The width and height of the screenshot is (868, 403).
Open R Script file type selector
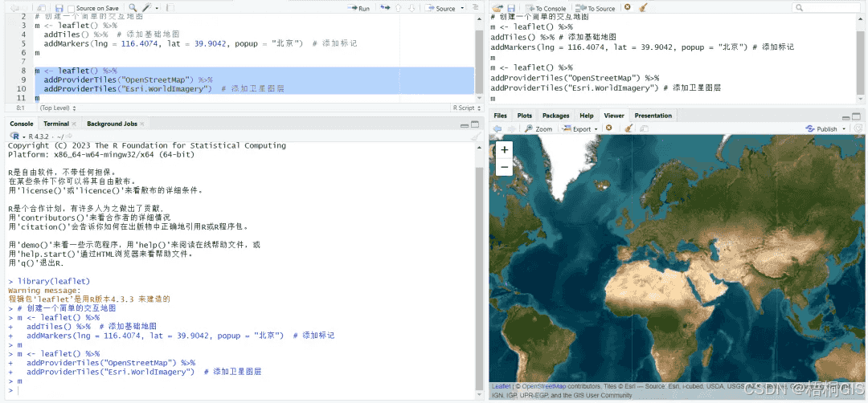tap(465, 108)
